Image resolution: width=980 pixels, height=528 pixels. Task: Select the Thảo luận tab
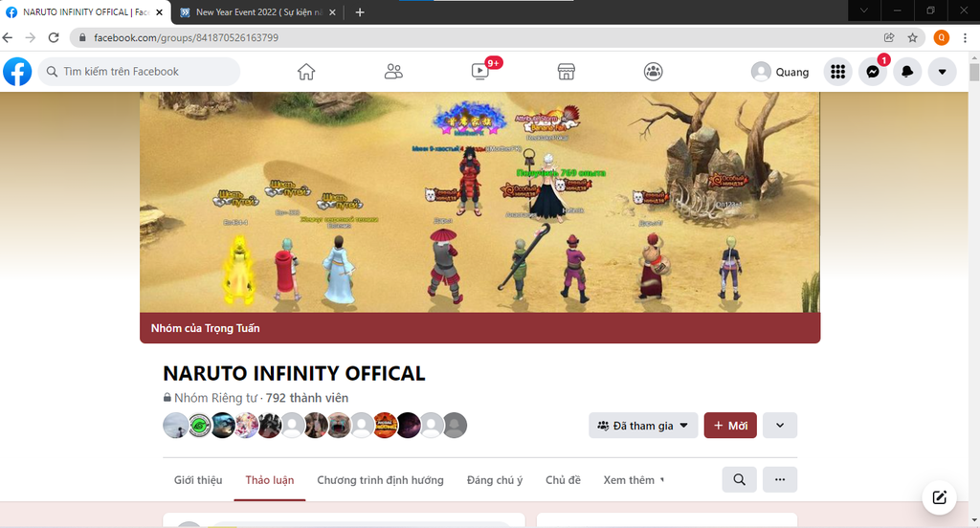pos(269,480)
